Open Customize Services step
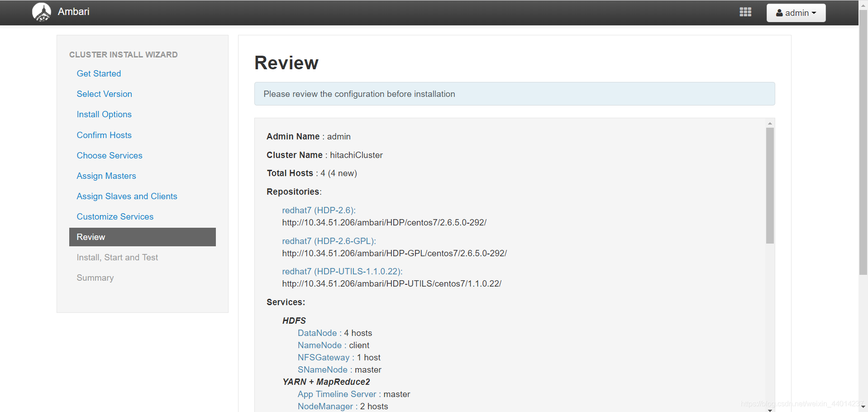Viewport: 868px width, 412px height. (115, 216)
